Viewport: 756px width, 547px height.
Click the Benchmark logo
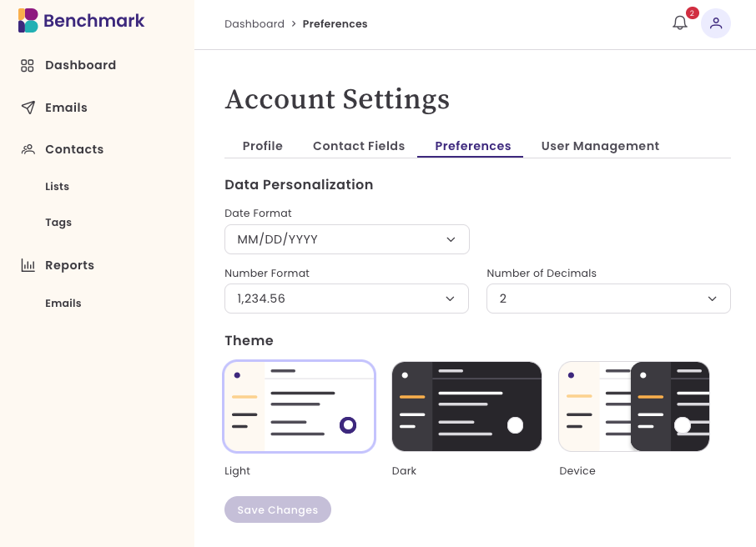81,21
